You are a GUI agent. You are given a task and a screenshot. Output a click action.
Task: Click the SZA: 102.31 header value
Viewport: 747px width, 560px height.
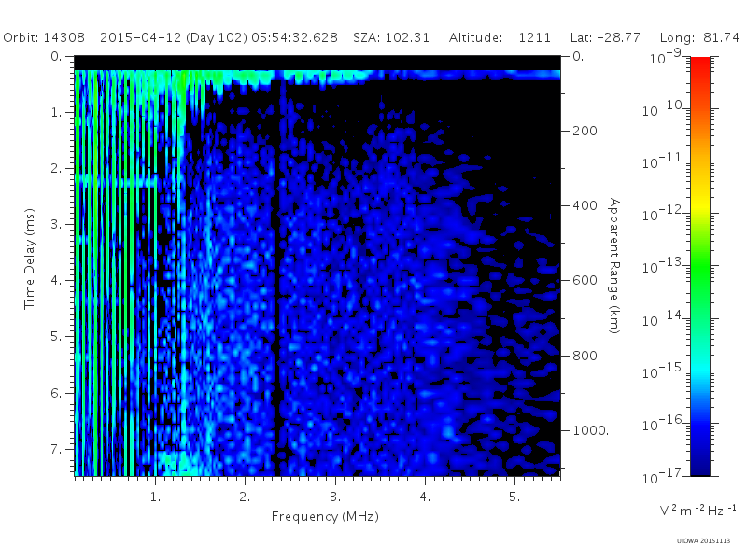(391, 37)
